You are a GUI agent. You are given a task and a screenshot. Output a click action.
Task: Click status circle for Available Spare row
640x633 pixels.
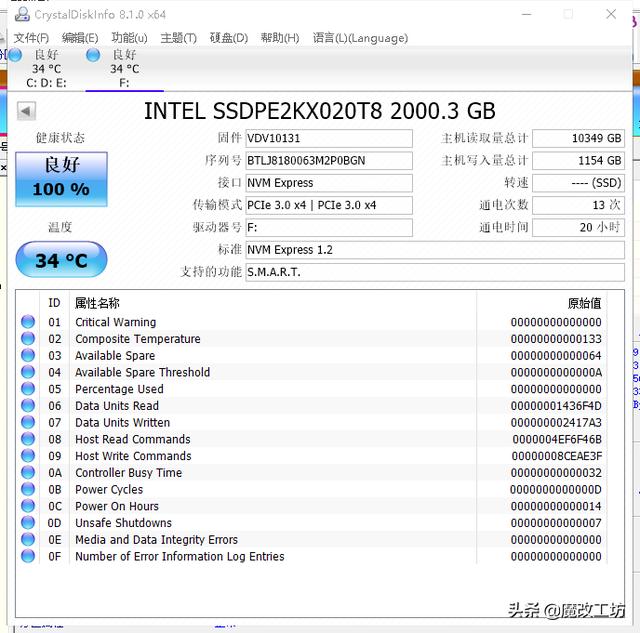pyautogui.click(x=28, y=355)
